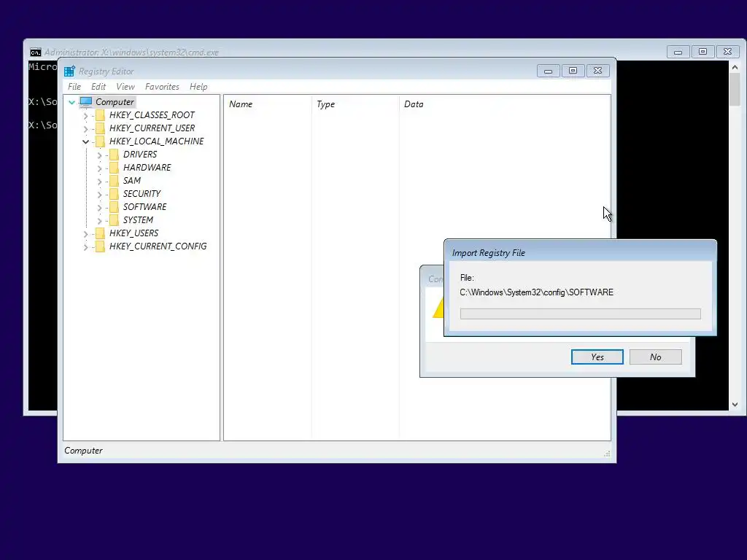The image size is (747, 560).
Task: Expand HKEY_USERS chevron
Action: [86, 234]
